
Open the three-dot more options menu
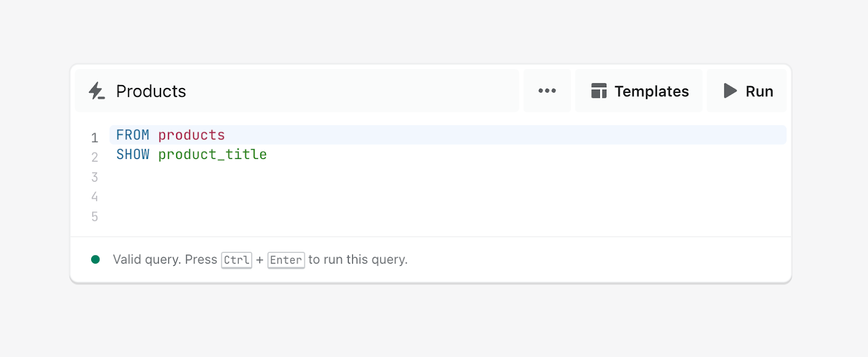547,91
